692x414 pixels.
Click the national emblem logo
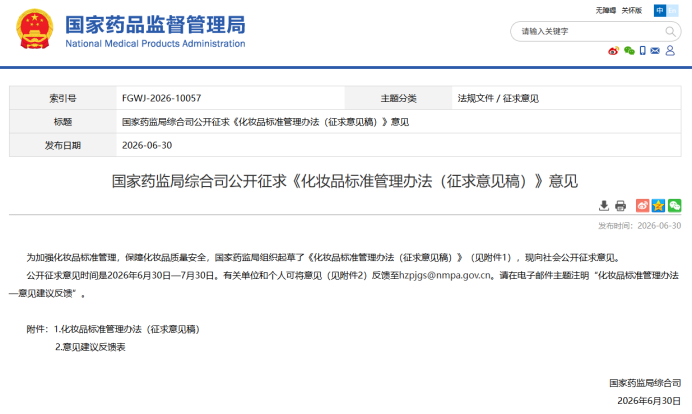34,29
